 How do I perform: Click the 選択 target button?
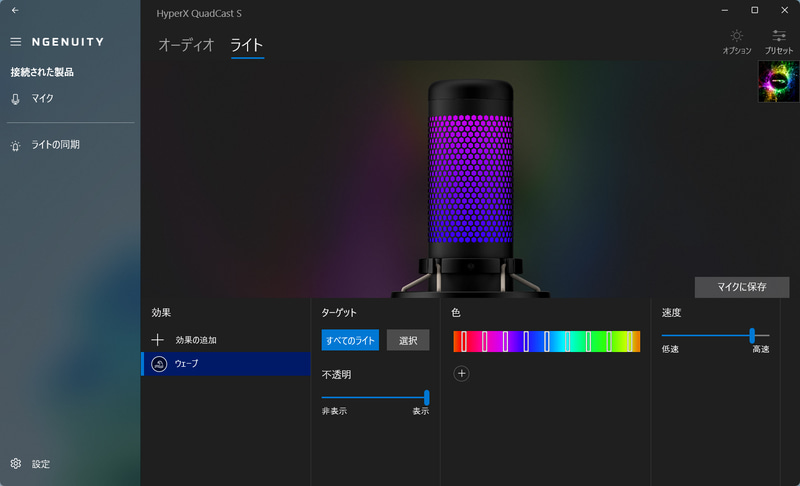[408, 340]
